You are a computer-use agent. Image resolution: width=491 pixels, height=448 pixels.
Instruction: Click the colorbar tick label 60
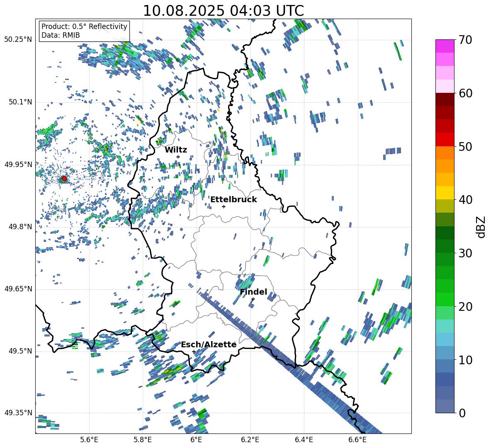tap(465, 93)
